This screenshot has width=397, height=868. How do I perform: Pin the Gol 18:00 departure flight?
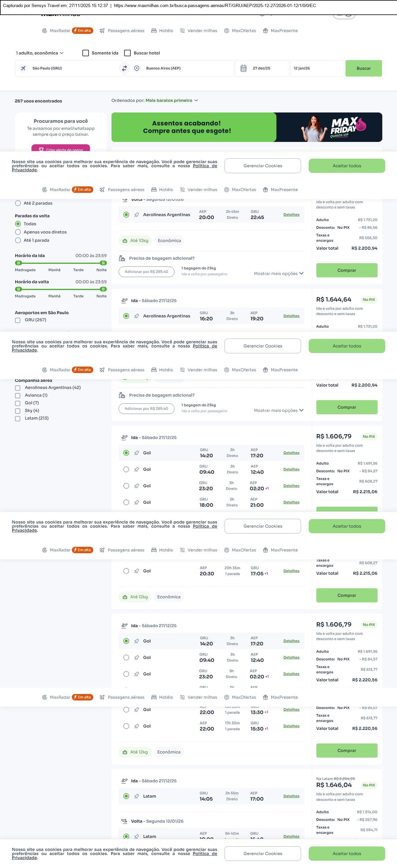point(136,502)
